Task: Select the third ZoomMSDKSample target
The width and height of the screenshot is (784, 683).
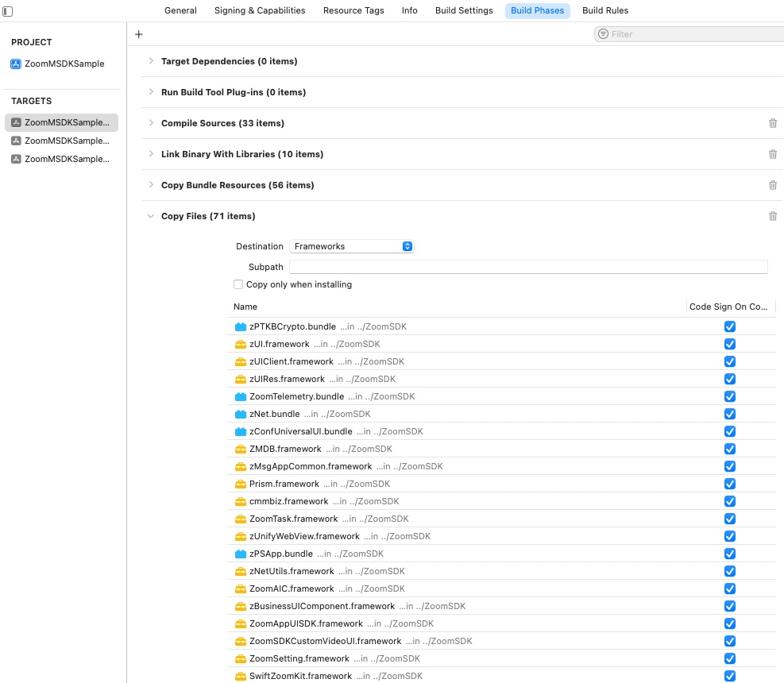Action: click(61, 159)
